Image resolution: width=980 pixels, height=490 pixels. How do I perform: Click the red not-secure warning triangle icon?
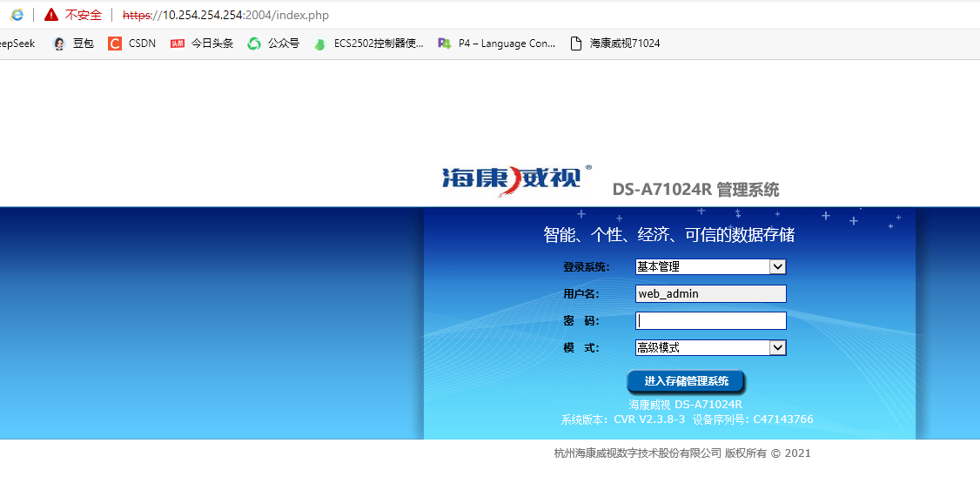(x=51, y=15)
